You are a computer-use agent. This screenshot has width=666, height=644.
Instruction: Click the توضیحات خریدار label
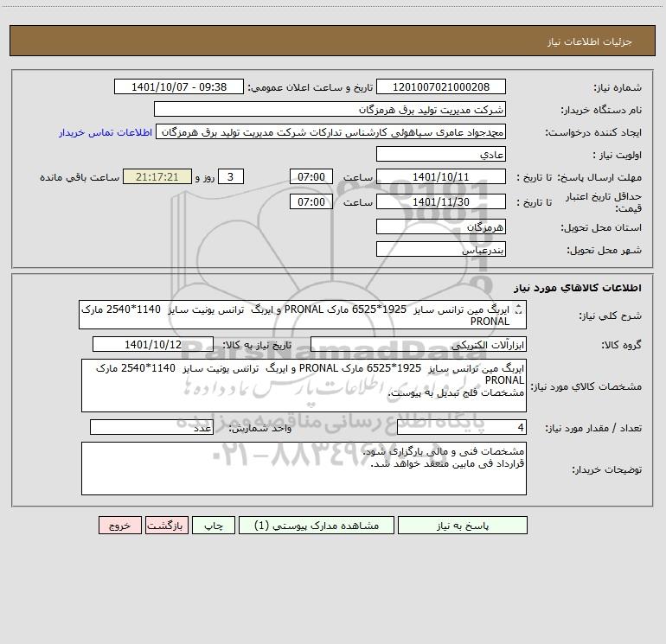tap(606, 469)
